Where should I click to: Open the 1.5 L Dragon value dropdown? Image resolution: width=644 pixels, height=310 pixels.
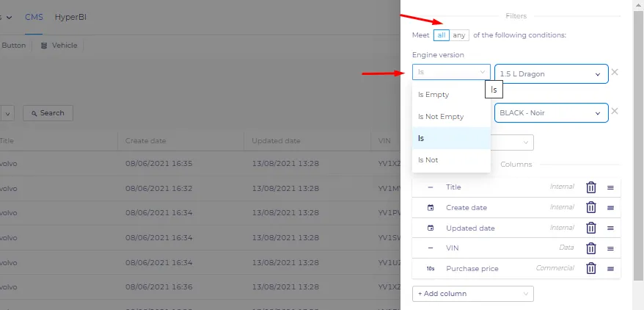click(551, 74)
